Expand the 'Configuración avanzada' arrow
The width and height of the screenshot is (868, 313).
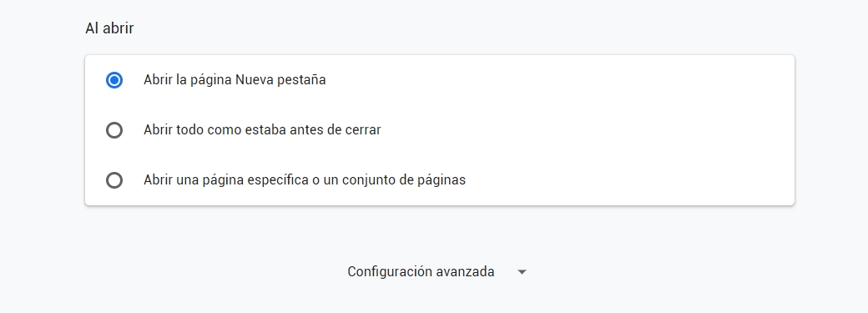pyautogui.click(x=522, y=272)
